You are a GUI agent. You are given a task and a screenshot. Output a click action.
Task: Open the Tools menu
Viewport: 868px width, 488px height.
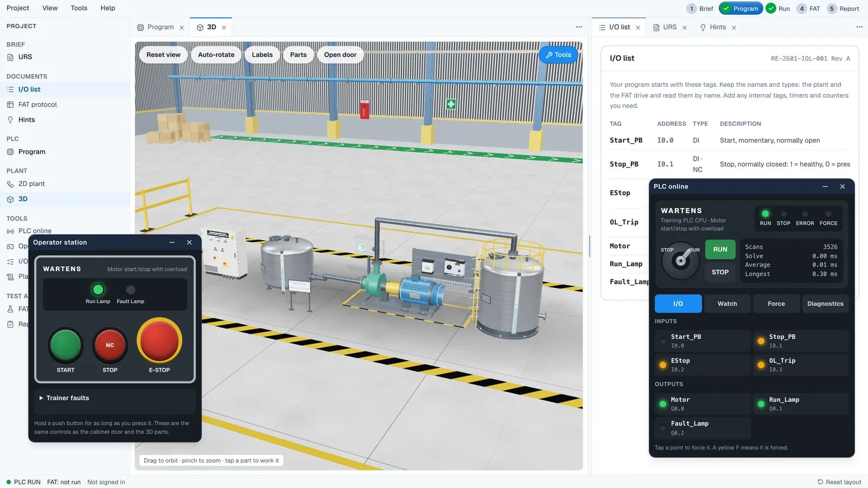(79, 8)
